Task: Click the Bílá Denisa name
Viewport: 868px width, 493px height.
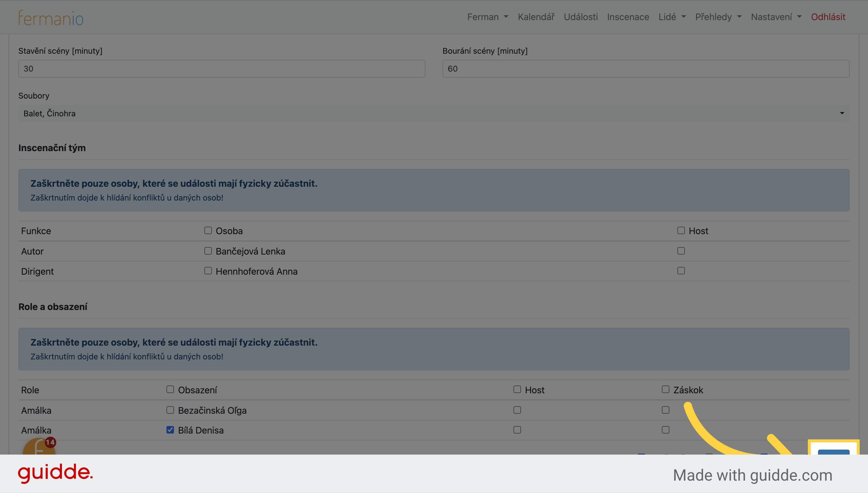Action: pyautogui.click(x=201, y=430)
